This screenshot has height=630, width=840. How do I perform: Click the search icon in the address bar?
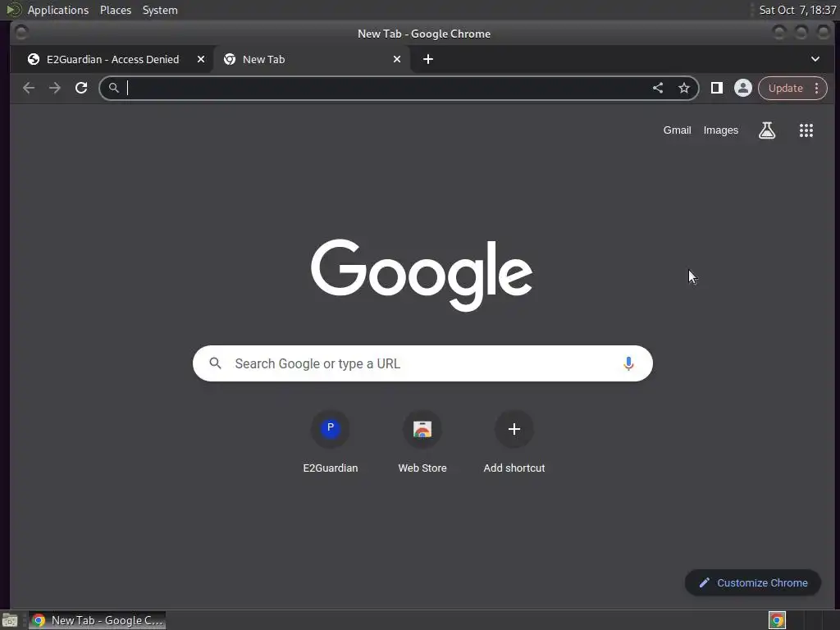pyautogui.click(x=113, y=88)
